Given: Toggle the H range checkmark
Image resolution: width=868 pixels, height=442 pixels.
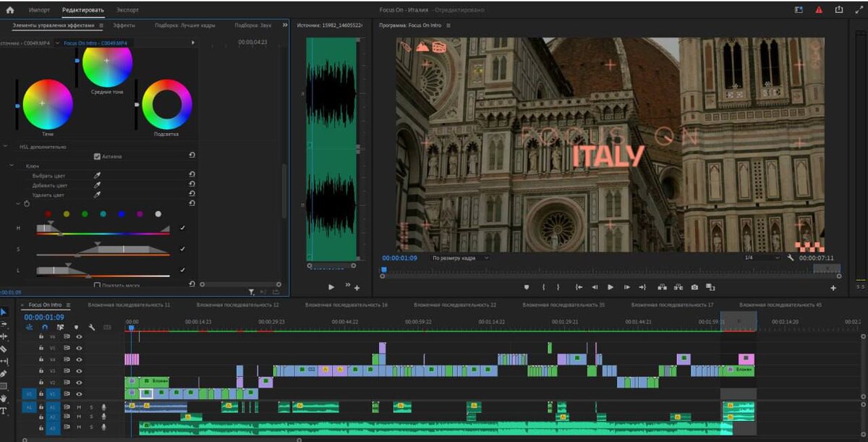Looking at the screenshot, I should (182, 228).
